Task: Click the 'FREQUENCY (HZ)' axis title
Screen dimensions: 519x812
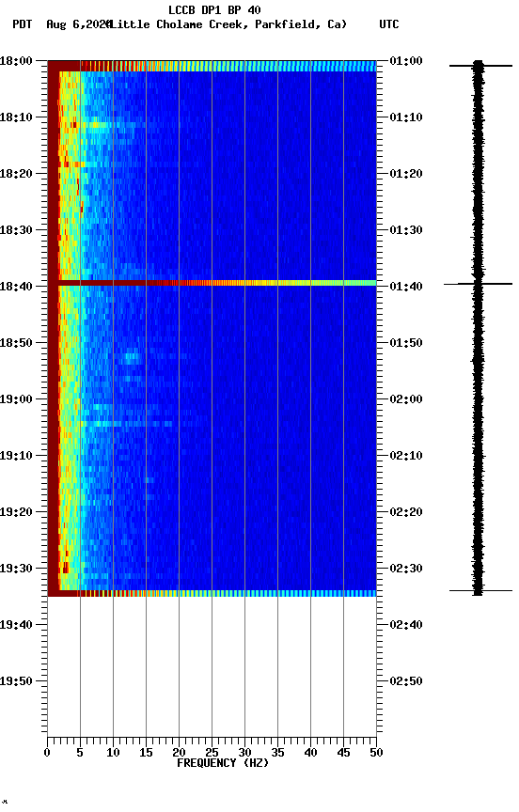Action: click(223, 763)
